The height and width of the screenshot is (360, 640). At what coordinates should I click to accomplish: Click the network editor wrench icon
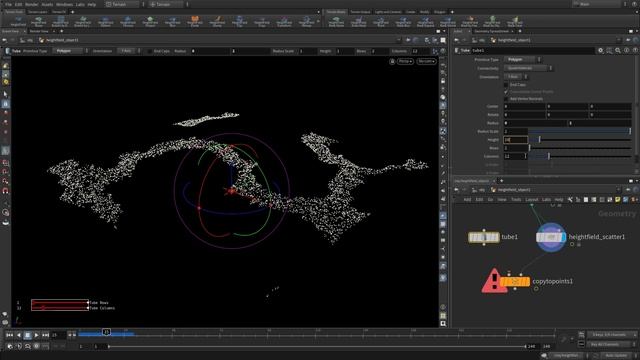pyautogui.click(x=570, y=200)
